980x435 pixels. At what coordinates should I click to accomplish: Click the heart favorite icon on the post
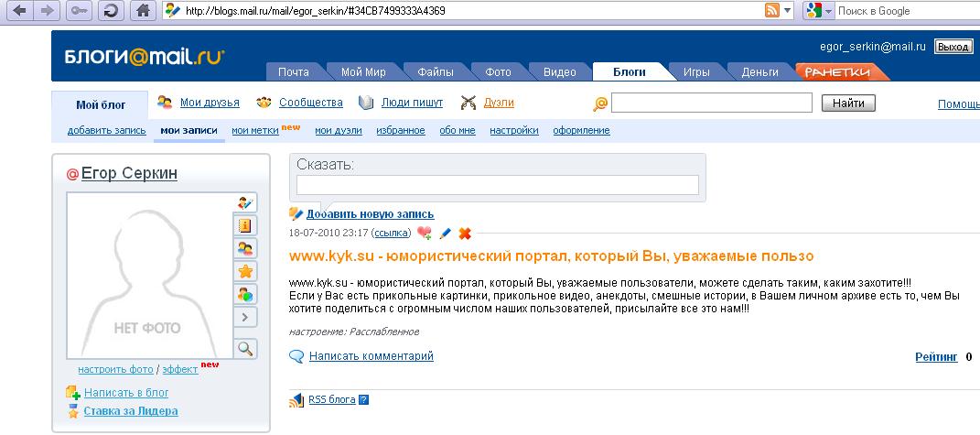coord(425,233)
